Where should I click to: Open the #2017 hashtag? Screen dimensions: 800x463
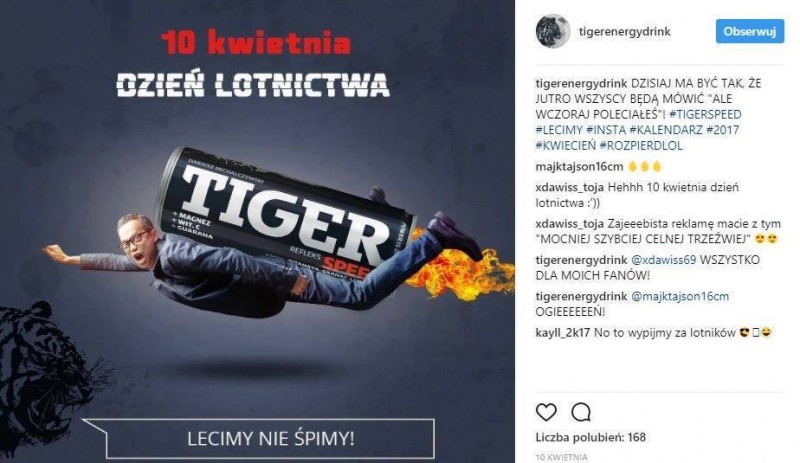722,130
